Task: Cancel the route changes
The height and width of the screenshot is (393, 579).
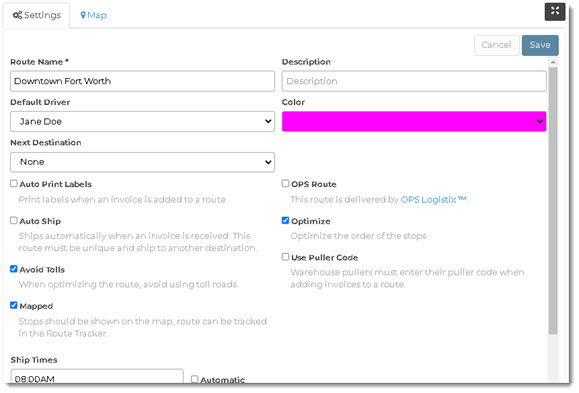Action: tap(496, 45)
